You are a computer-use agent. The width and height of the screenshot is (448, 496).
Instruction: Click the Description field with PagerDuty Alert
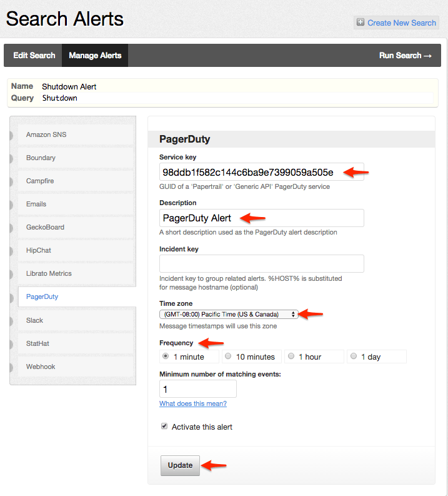pyautogui.click(x=262, y=218)
